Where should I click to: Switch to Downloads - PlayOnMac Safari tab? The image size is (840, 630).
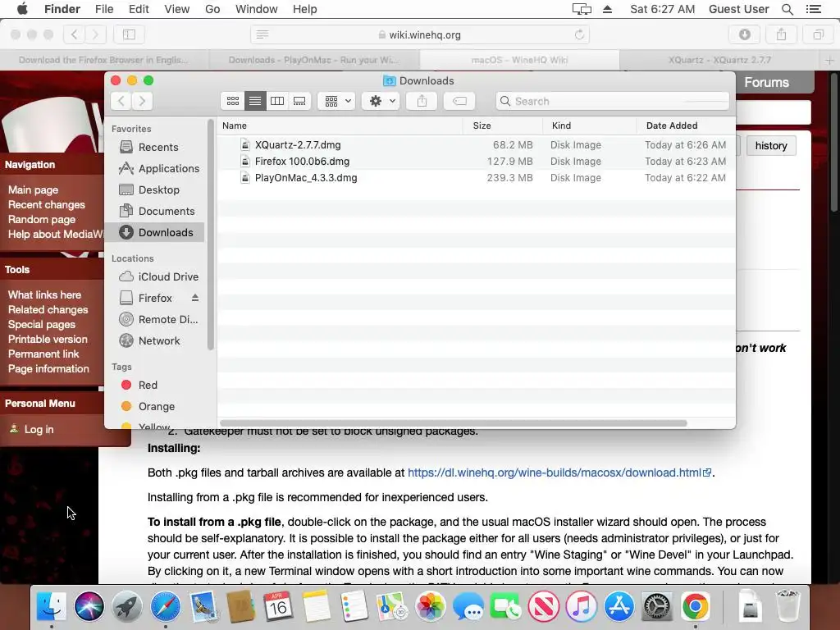click(x=314, y=60)
